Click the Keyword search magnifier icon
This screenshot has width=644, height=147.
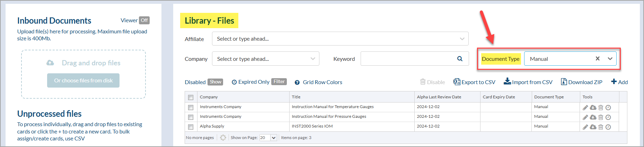(x=460, y=59)
